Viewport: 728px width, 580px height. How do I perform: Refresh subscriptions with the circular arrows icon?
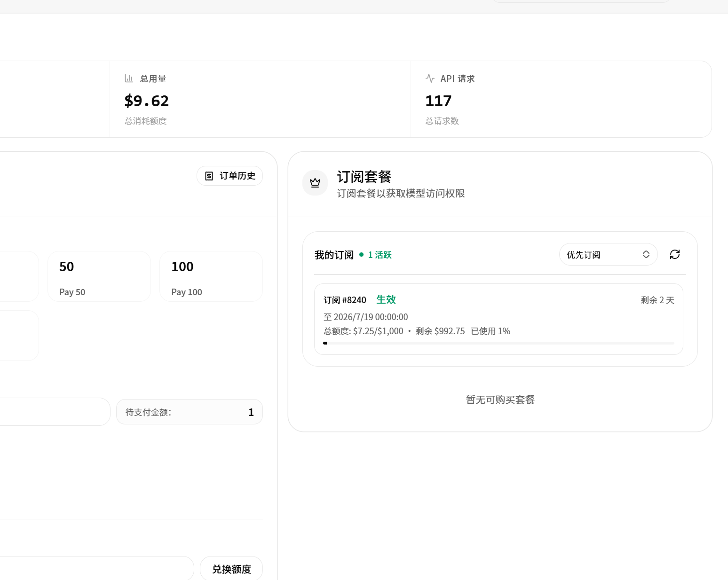[x=675, y=254]
